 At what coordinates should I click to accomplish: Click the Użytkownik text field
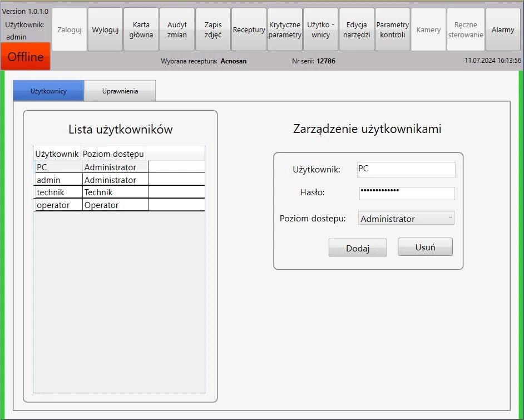coord(406,169)
